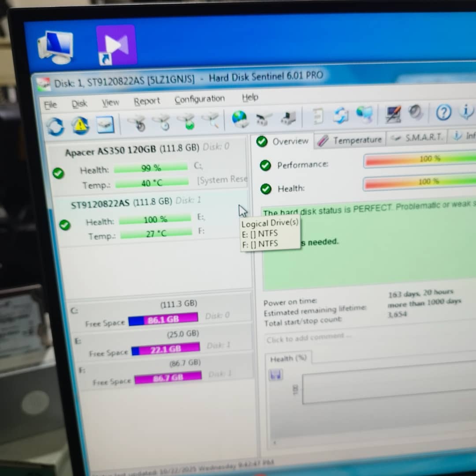476x476 pixels.
Task: Click the C: drive free space bar
Action: point(163,320)
